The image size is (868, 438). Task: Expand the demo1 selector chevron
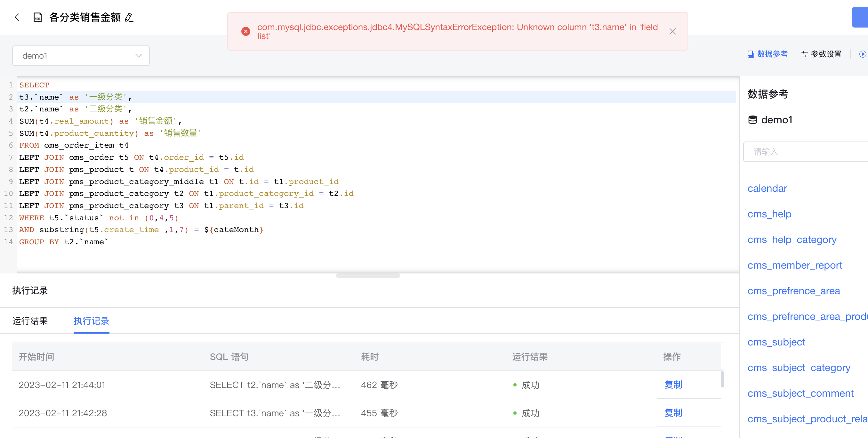pos(138,55)
